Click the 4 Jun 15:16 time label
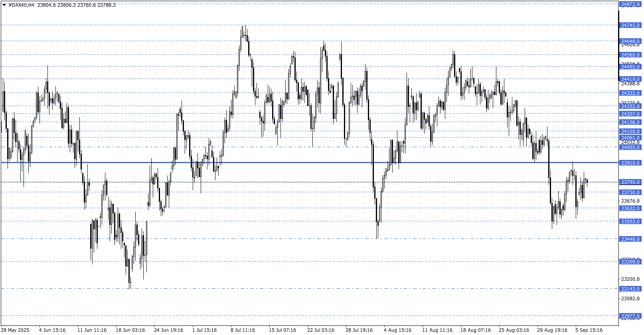 coord(52,330)
